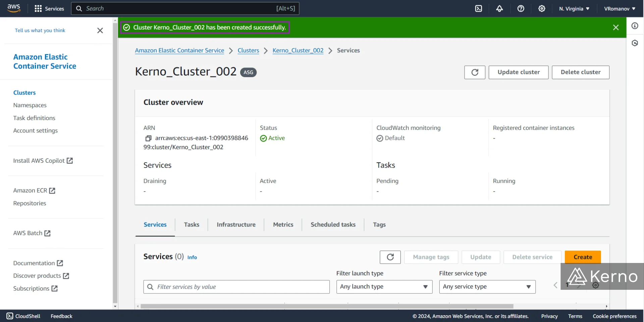
Task: Refresh the Services list
Action: 390,257
